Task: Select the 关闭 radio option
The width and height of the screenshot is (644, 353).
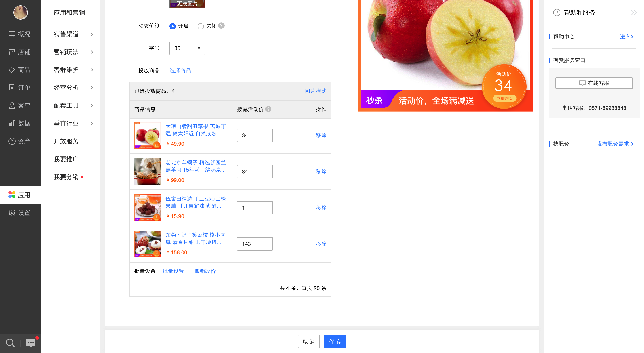Action: tap(201, 26)
